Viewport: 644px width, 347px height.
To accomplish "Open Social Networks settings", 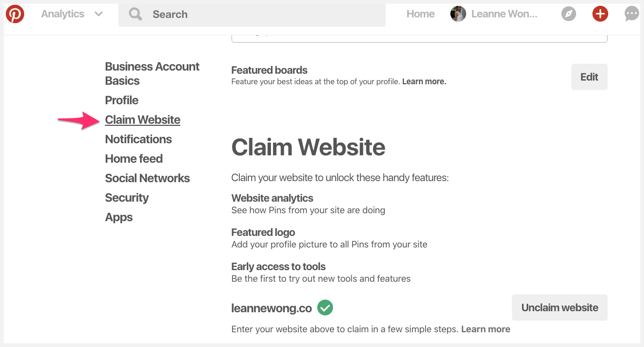I will point(147,178).
